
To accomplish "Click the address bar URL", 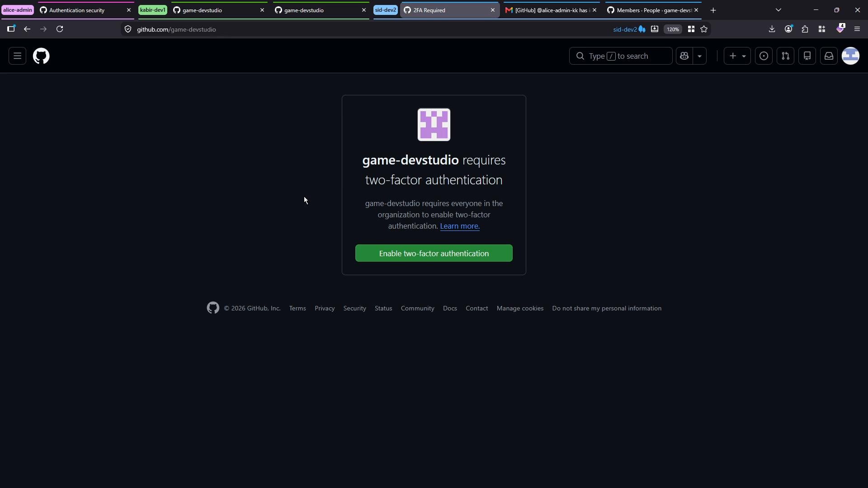I will pos(176,29).
